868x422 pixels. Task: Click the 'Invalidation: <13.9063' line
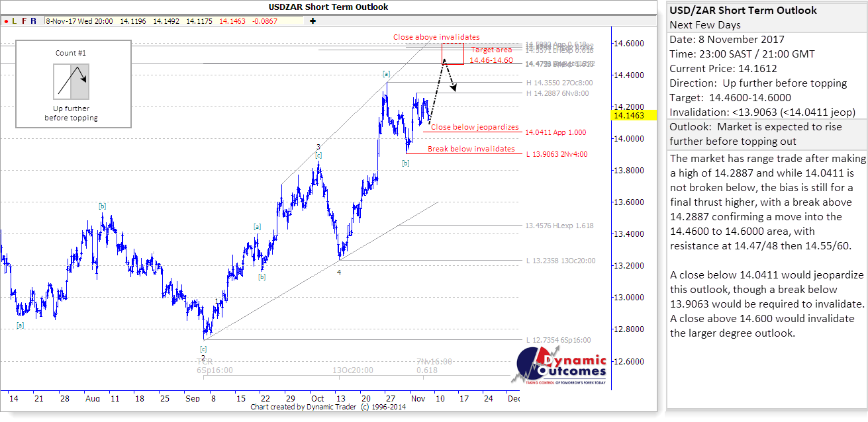coord(762,112)
